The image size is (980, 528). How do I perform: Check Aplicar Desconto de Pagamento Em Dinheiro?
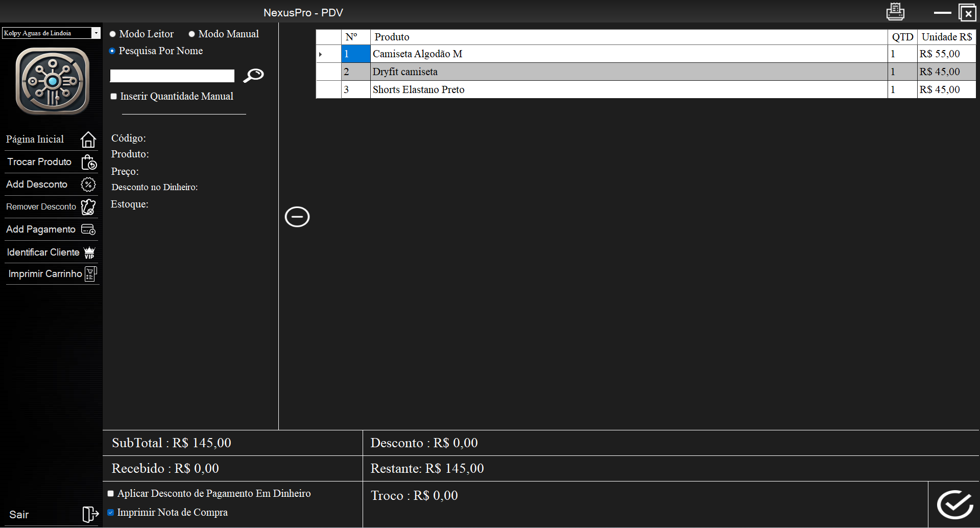point(111,494)
